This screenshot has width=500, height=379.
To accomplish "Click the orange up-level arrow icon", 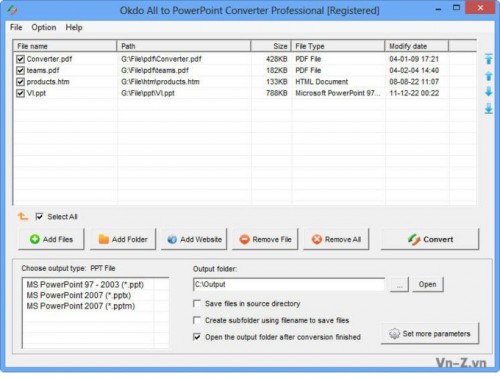I will [x=23, y=217].
